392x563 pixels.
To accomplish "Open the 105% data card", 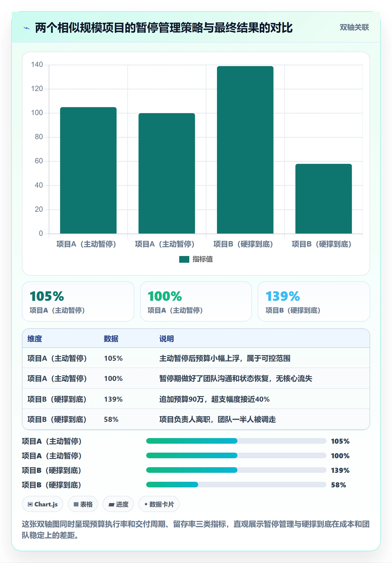I will 78,301.
